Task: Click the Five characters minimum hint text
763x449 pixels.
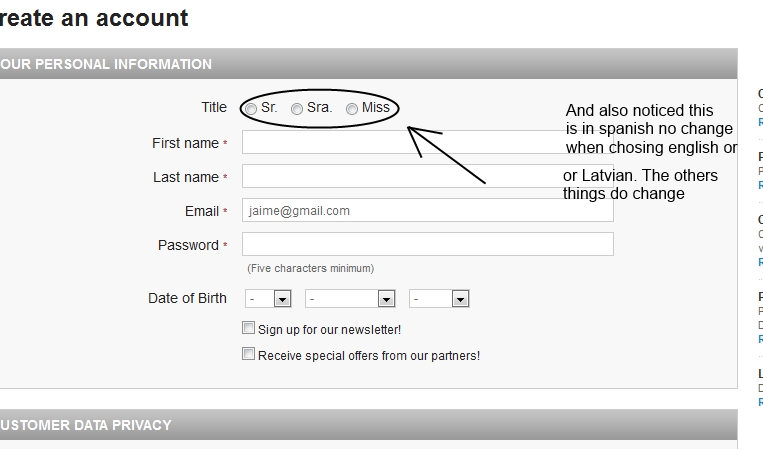Action: 310,268
